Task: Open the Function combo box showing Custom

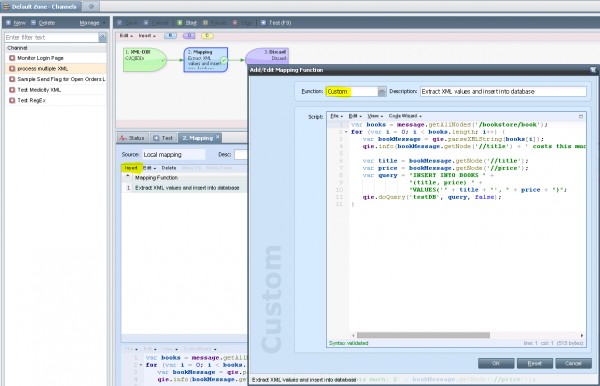Action: [356, 91]
